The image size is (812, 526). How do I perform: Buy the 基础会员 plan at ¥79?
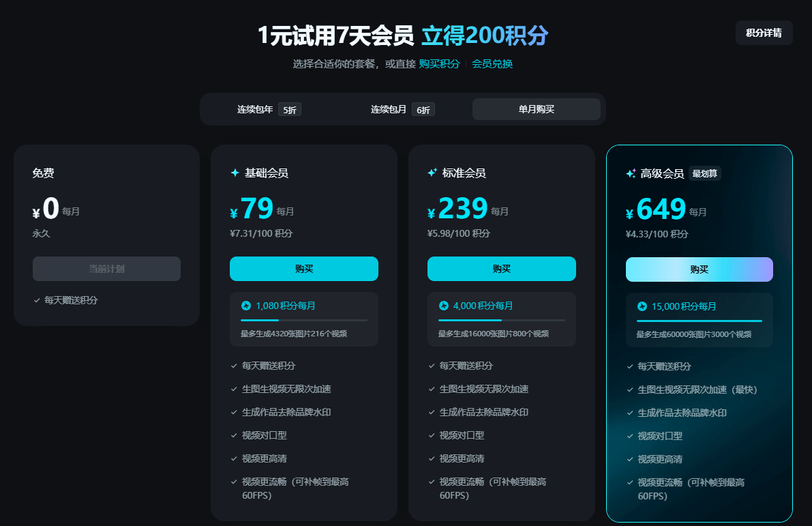(304, 269)
